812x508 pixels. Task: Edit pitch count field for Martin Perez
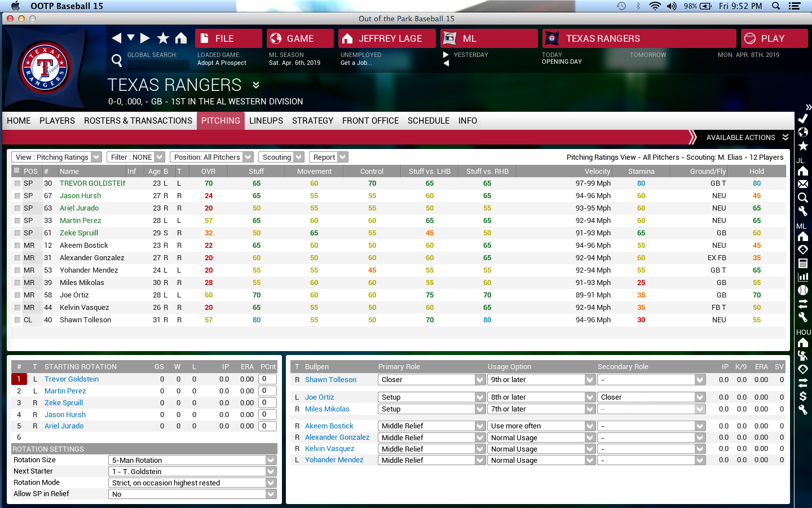pos(267,391)
